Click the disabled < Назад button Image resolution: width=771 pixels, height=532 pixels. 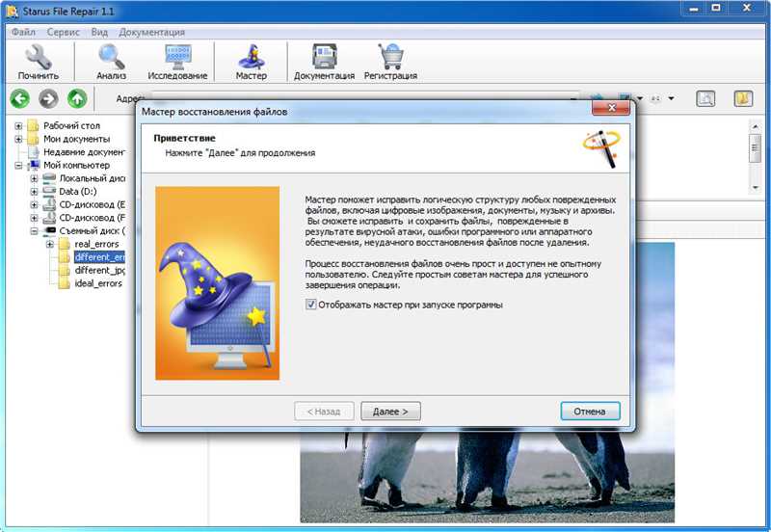[x=324, y=411]
